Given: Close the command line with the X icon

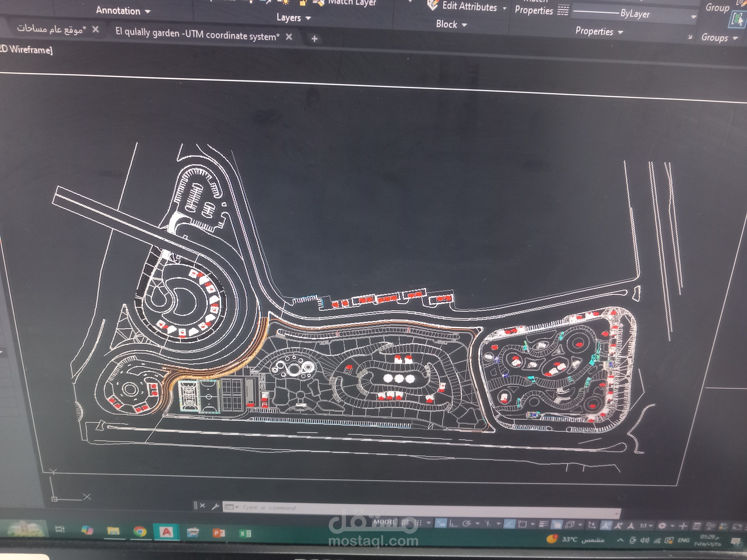Looking at the screenshot, I should point(202,505).
